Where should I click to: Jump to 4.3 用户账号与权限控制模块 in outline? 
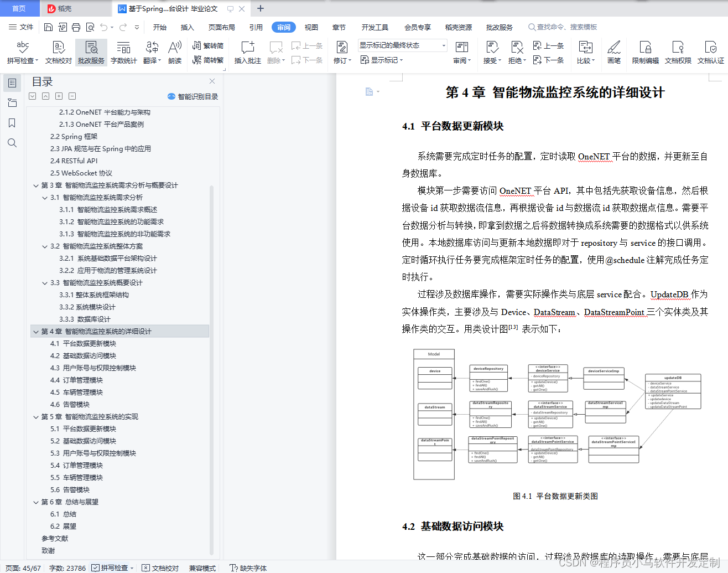[x=93, y=368]
